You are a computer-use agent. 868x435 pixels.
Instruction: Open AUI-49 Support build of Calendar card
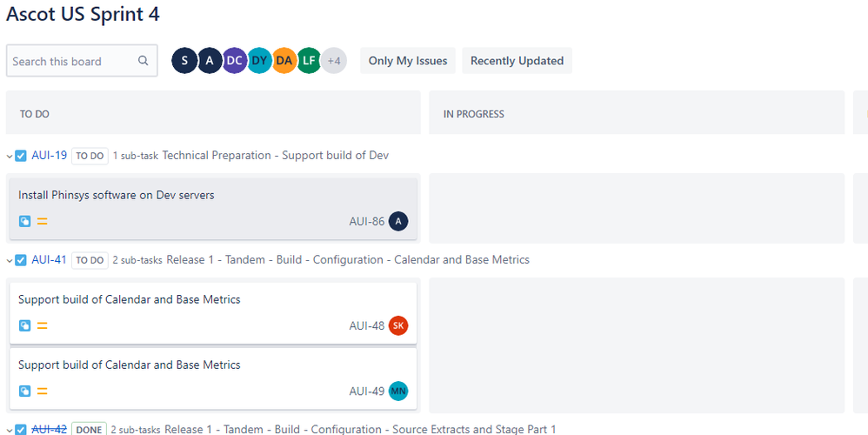point(213,378)
